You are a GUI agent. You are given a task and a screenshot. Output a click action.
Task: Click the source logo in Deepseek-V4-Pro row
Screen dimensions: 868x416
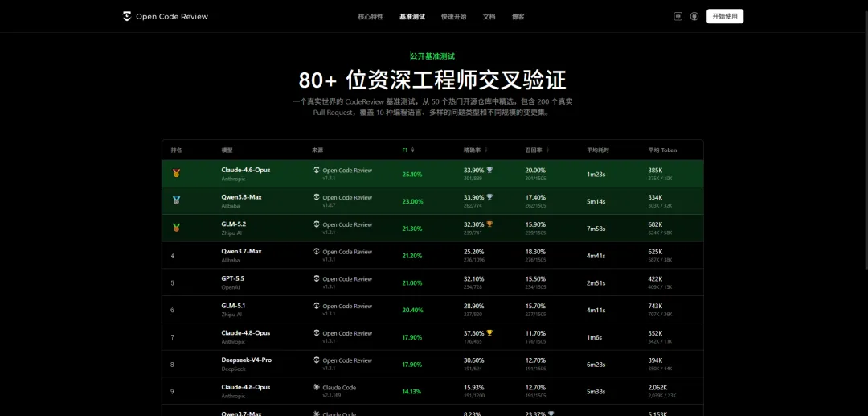tap(317, 360)
